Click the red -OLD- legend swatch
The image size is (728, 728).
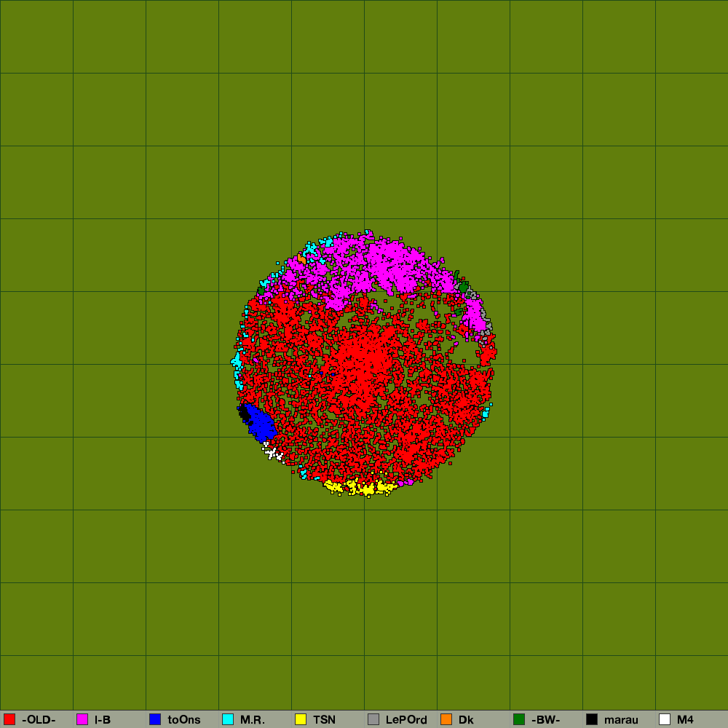point(9,719)
